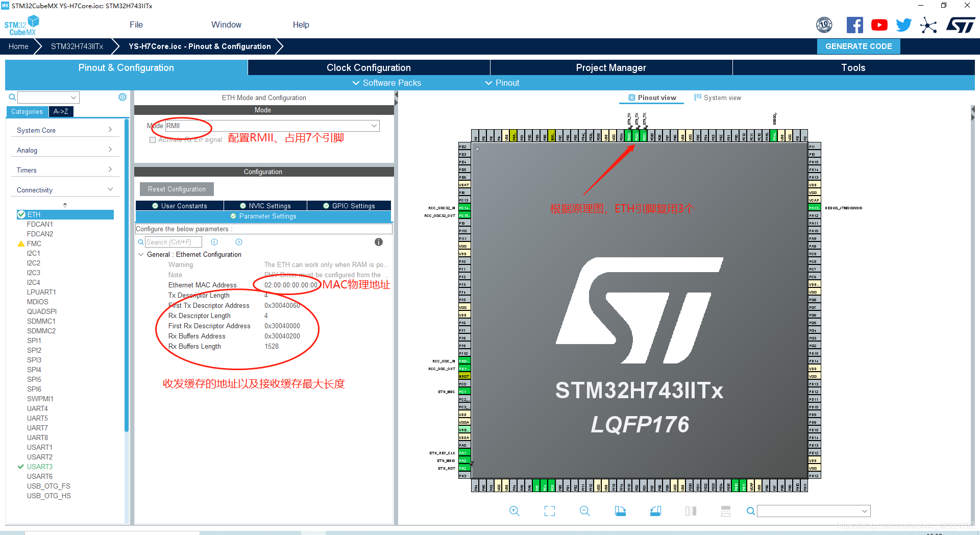Select the Categories tab
The image size is (980, 535).
coord(27,111)
